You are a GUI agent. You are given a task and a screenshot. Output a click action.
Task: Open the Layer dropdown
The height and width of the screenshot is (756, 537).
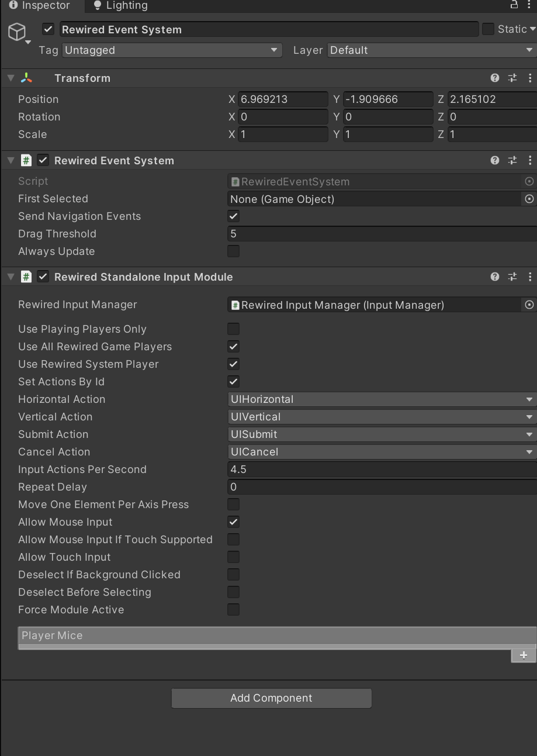pyautogui.click(x=432, y=50)
